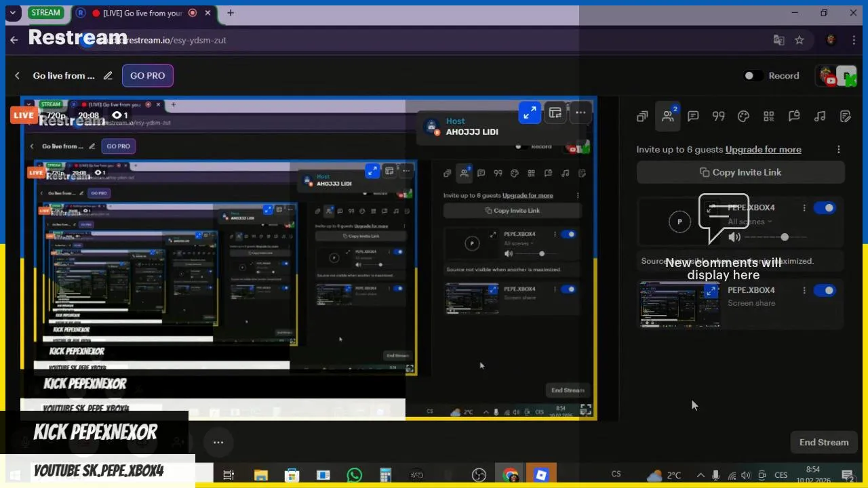Viewport: 868px width, 488px height.
Task: Open the guests panel icon with badge
Action: coord(668,116)
